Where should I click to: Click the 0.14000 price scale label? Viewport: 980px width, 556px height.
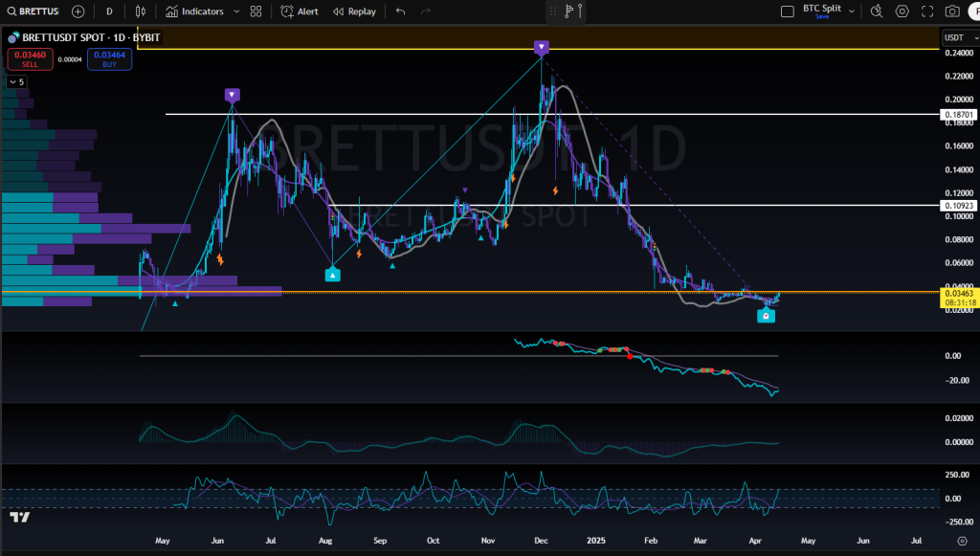click(959, 170)
